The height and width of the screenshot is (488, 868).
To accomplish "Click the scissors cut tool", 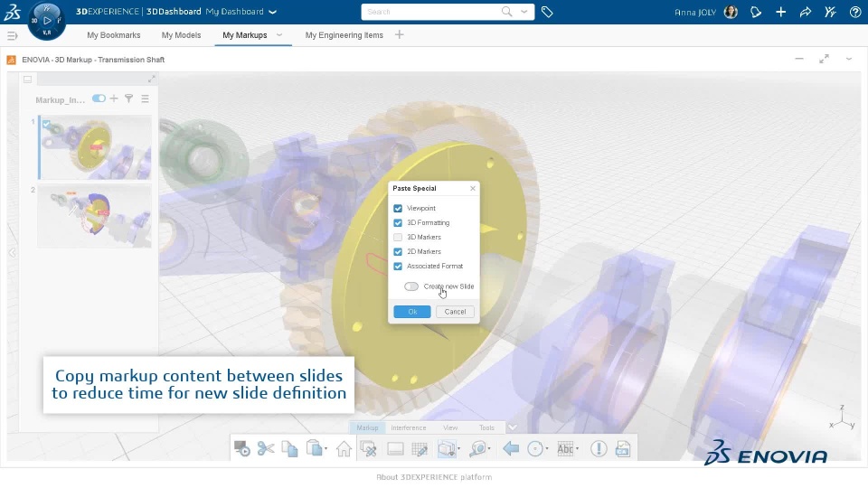I will [x=266, y=449].
